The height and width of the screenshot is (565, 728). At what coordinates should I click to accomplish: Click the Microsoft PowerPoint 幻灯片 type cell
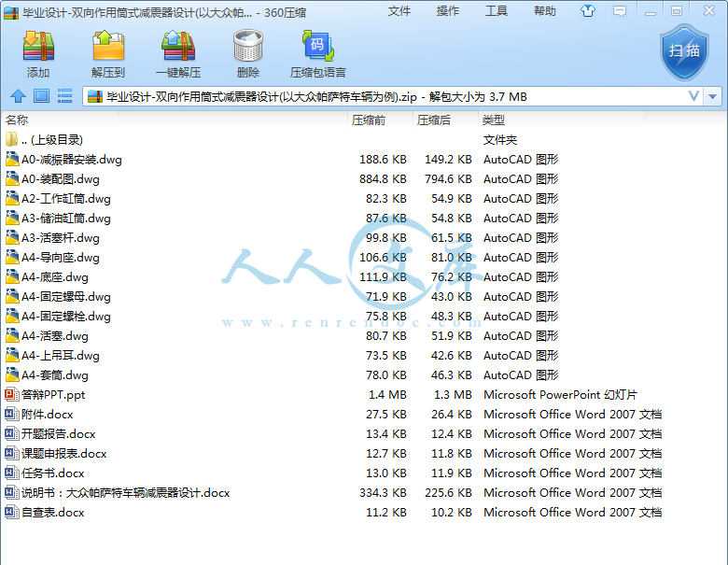point(560,394)
